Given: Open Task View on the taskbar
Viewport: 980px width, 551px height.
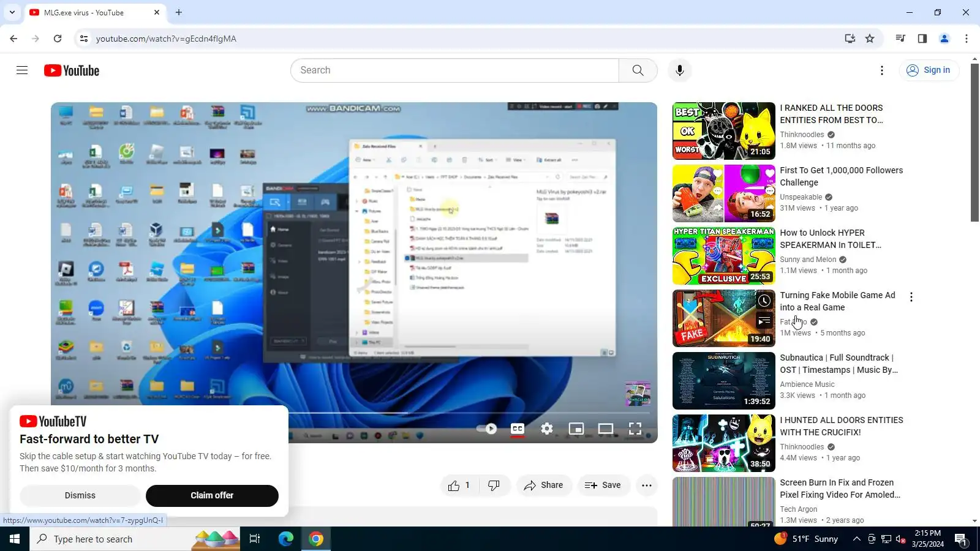Looking at the screenshot, I should 255,539.
